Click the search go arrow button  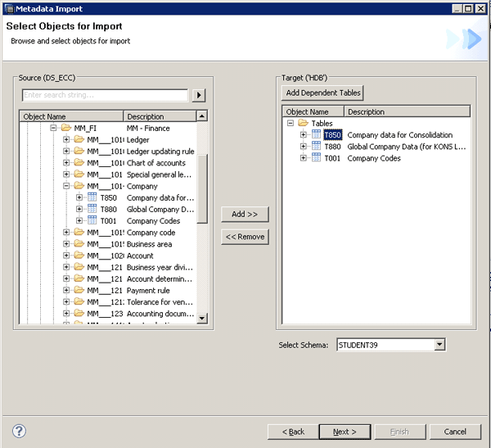(198, 95)
